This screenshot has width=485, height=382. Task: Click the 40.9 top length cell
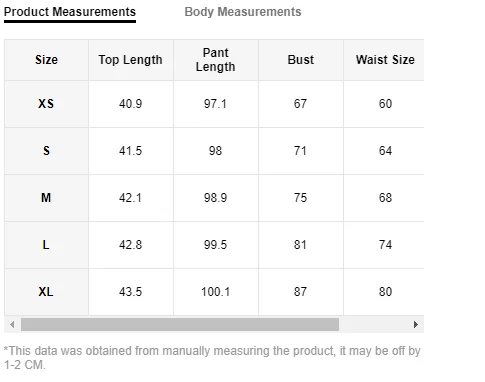[x=131, y=104]
